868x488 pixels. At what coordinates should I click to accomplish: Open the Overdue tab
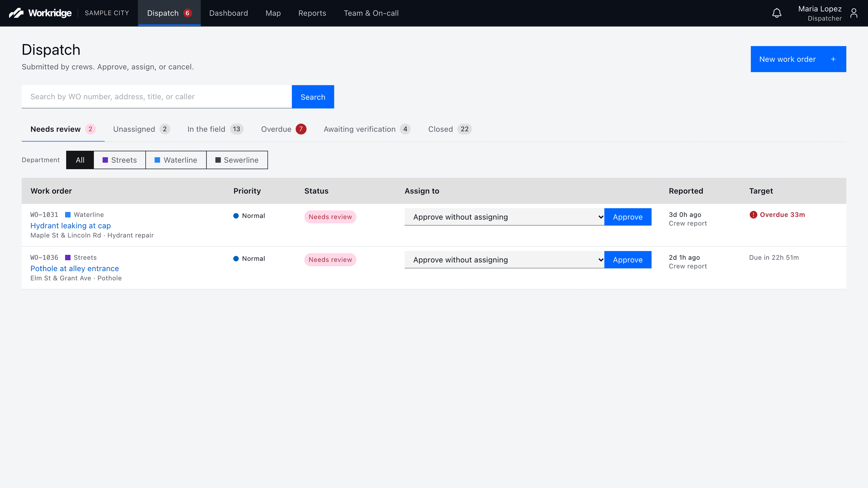pos(283,129)
